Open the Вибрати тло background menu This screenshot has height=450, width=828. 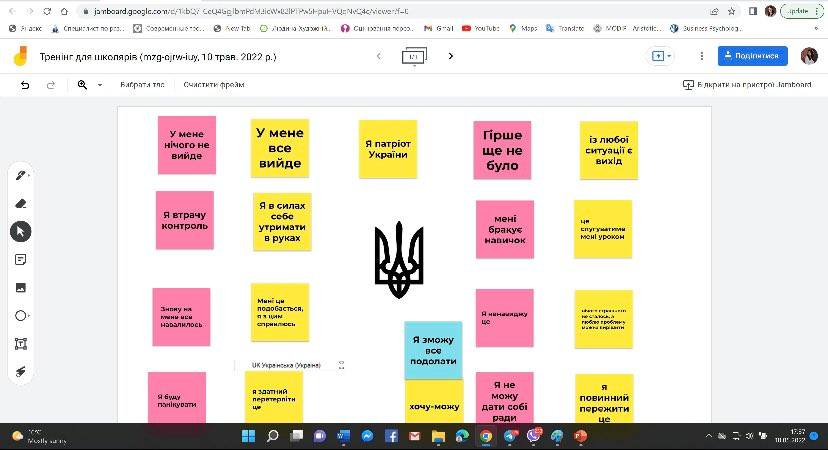pos(142,85)
